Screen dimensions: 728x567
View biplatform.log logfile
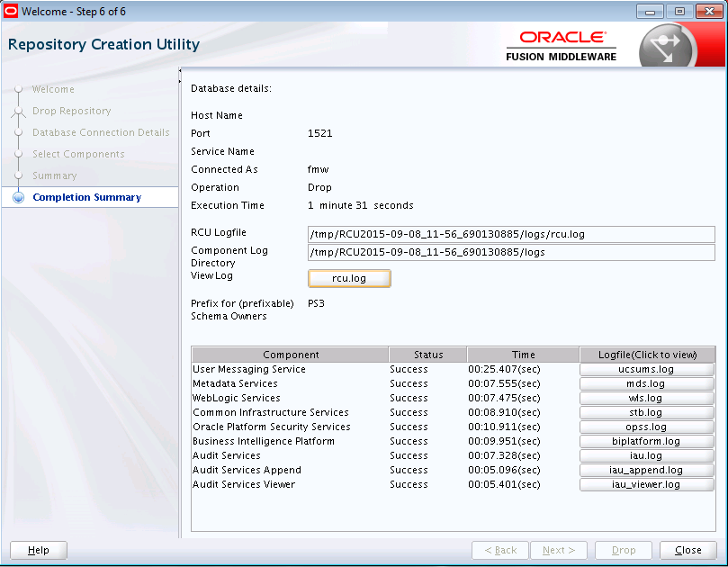[x=646, y=441]
